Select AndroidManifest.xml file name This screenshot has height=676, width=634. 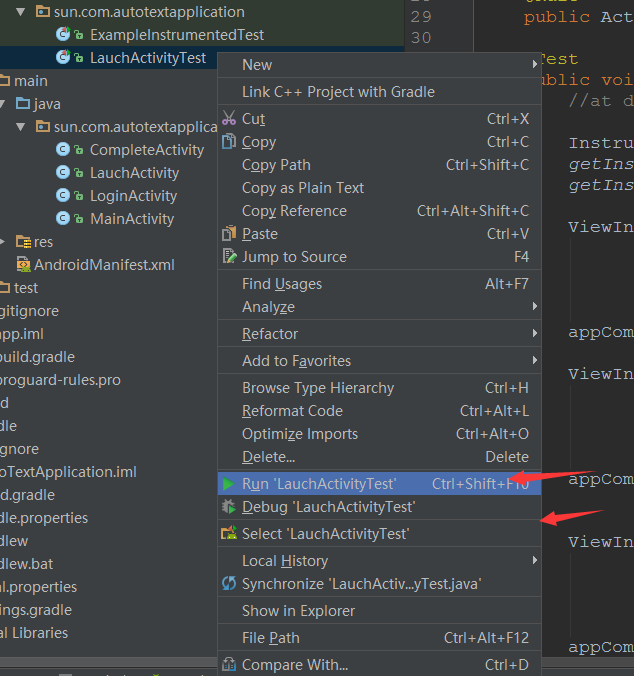pos(104,264)
